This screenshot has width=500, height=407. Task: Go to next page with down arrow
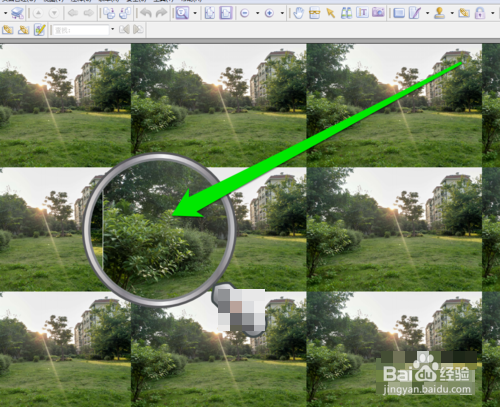(x=54, y=13)
